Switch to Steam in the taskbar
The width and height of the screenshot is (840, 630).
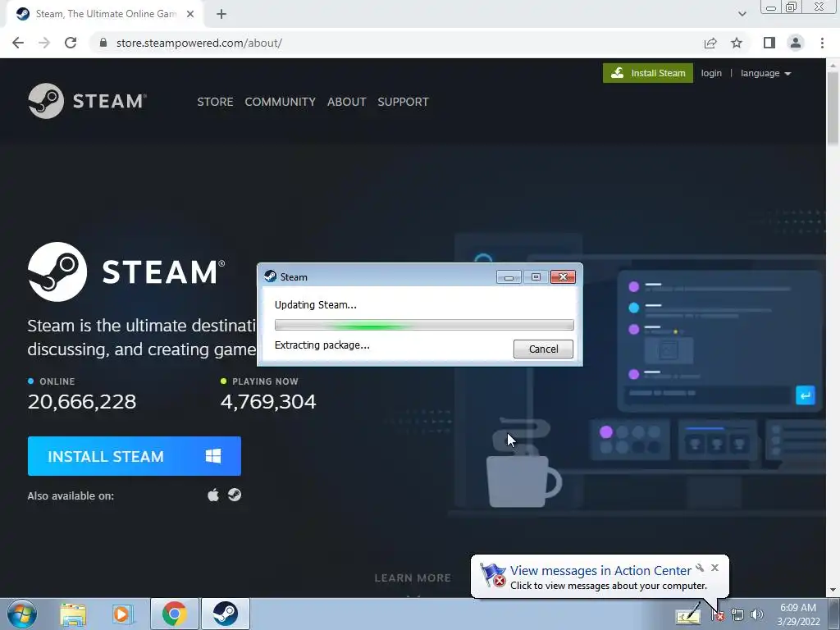click(226, 614)
